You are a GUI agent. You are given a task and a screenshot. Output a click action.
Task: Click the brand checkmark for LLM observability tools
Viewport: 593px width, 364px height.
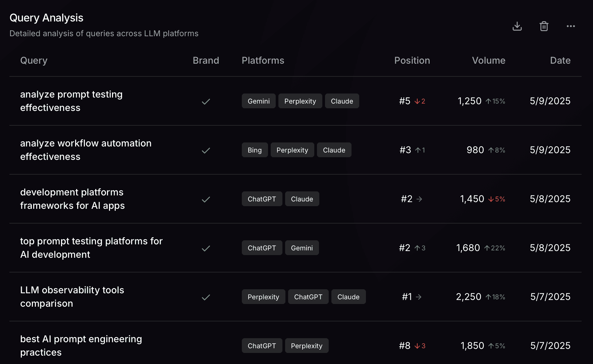click(206, 297)
